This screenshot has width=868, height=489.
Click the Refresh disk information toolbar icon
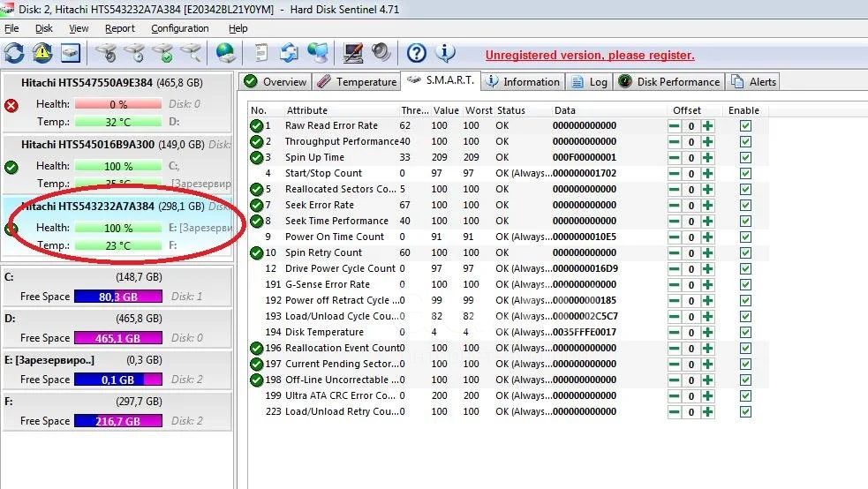pyautogui.click(x=14, y=53)
